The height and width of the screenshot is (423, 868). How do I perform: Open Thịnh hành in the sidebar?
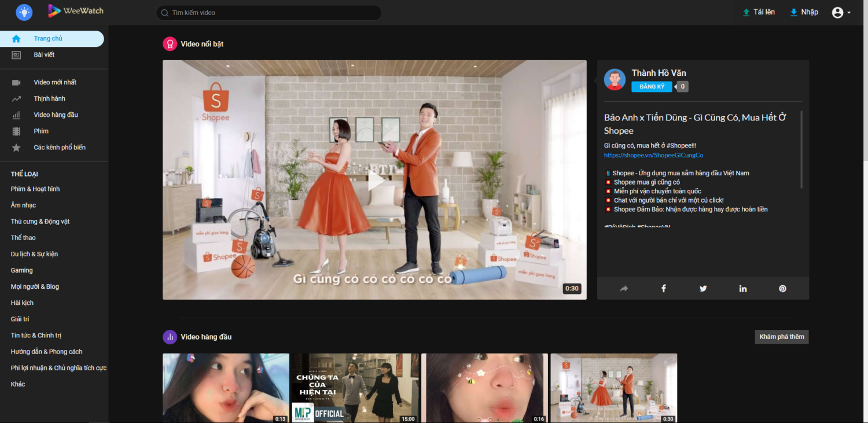[49, 98]
